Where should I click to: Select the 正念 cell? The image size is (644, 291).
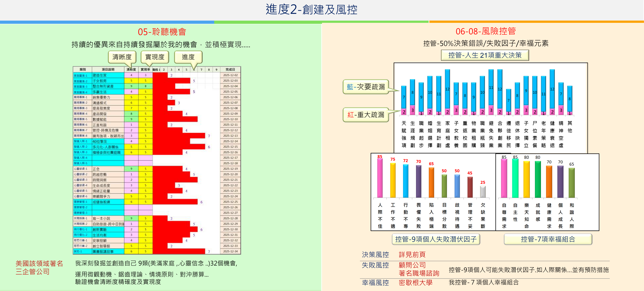pyautogui.click(x=108, y=169)
